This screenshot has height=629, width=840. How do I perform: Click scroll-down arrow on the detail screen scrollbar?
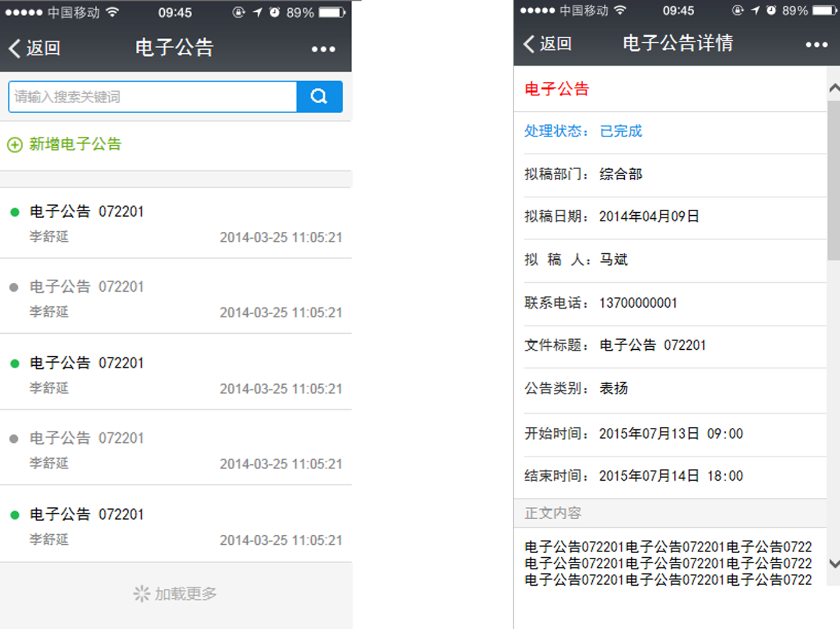point(834,564)
